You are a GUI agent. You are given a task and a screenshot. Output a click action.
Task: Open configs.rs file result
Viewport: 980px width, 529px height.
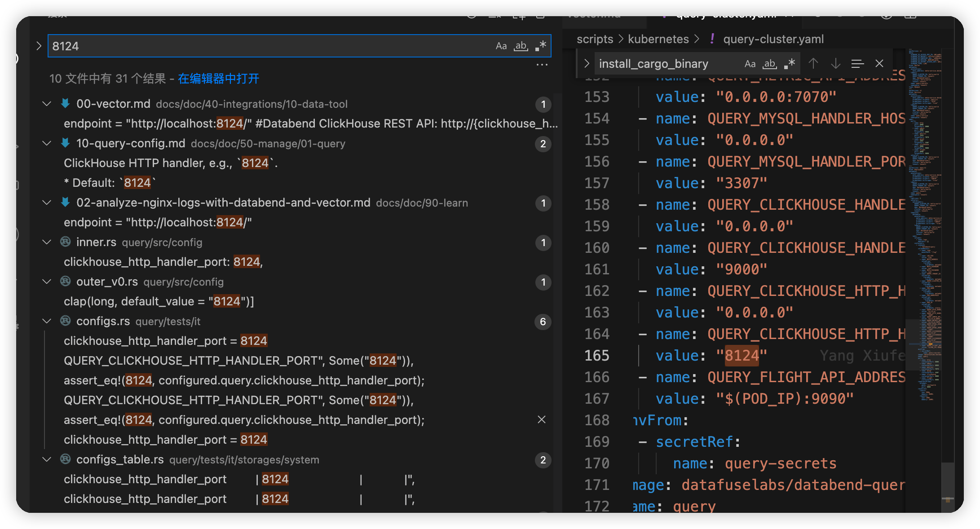[103, 321]
